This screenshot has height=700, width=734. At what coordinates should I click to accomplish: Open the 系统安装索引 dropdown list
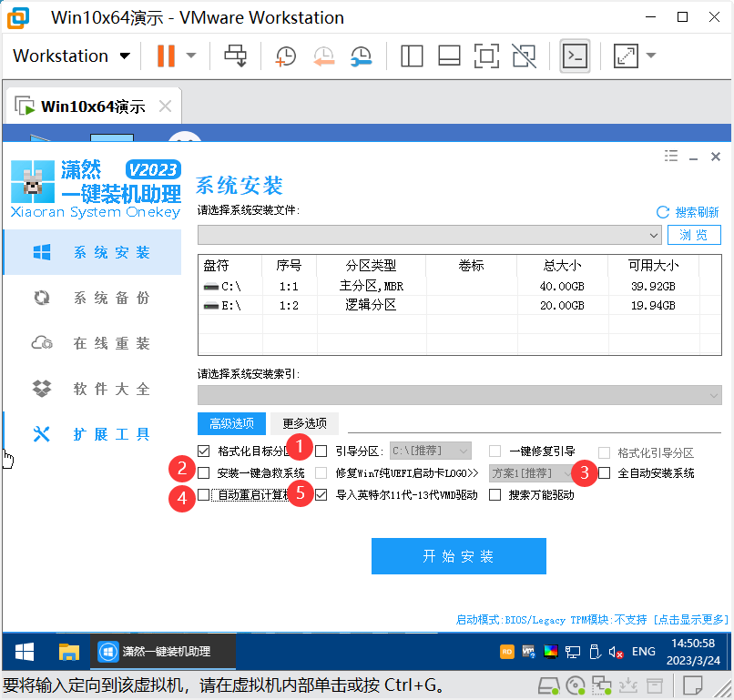[x=713, y=395]
